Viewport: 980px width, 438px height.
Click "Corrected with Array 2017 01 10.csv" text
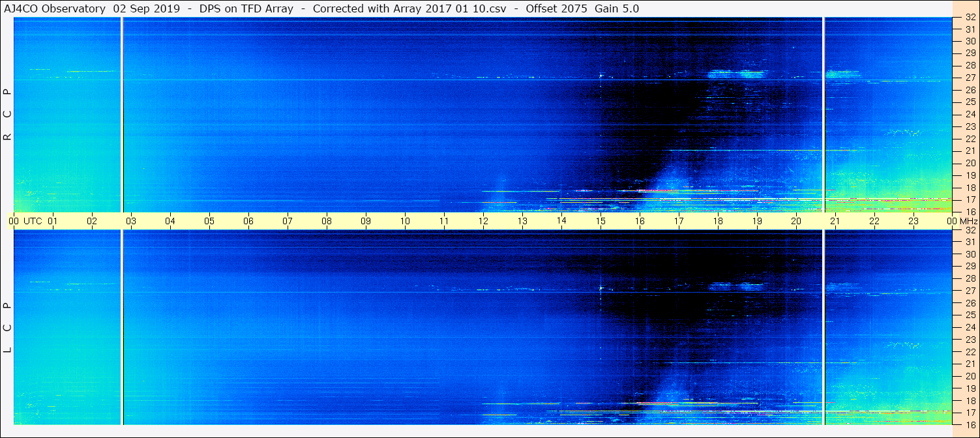pos(409,8)
